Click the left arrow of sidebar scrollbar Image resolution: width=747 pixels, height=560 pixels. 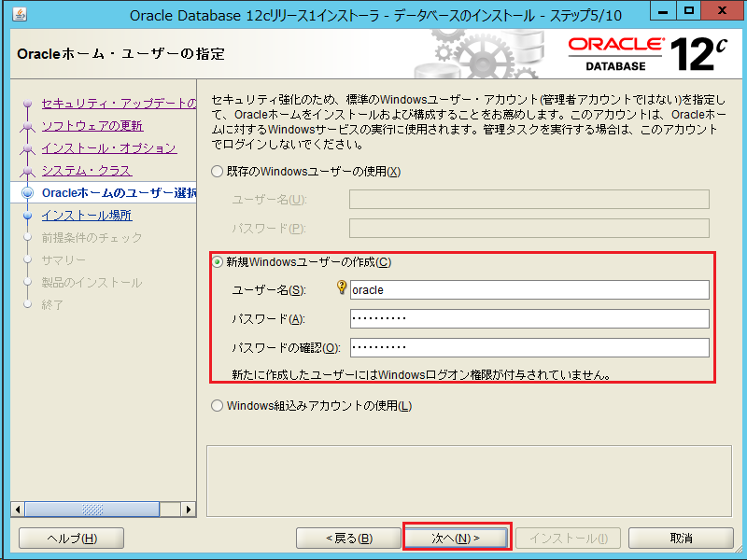[x=18, y=510]
